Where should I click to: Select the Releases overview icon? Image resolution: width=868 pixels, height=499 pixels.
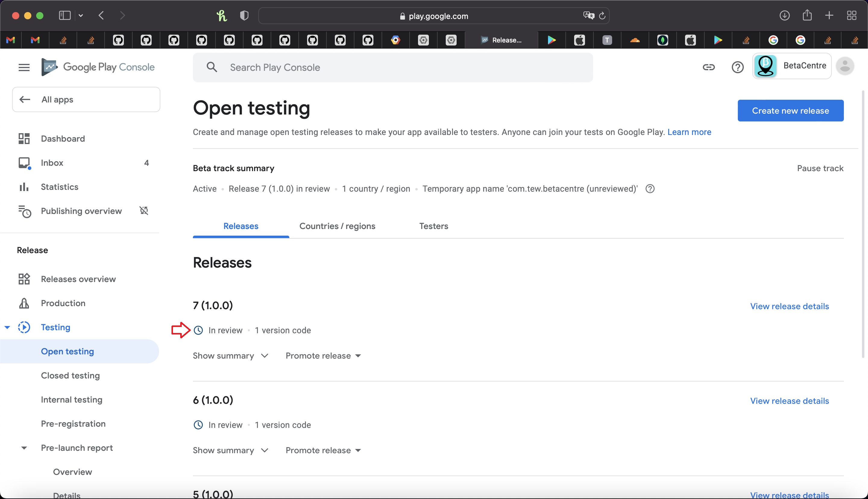tap(24, 278)
